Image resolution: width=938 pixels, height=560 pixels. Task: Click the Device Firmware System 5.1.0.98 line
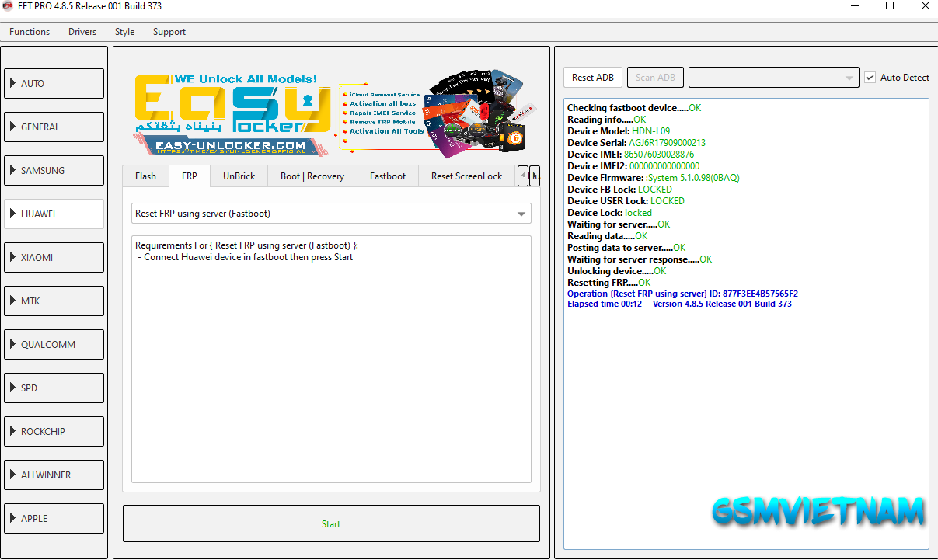pos(654,178)
